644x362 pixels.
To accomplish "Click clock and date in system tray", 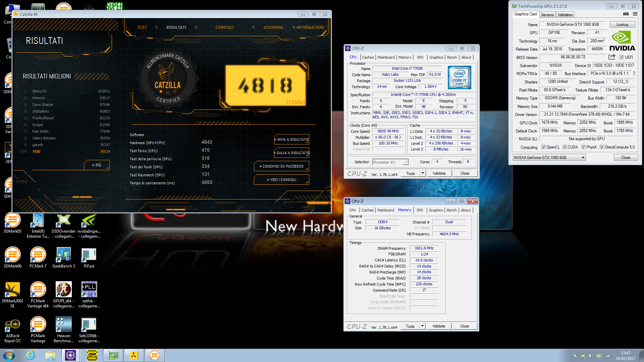I will tap(625, 356).
